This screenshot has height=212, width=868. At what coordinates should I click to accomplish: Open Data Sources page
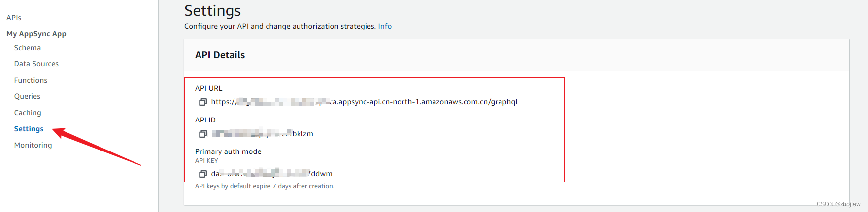36,64
